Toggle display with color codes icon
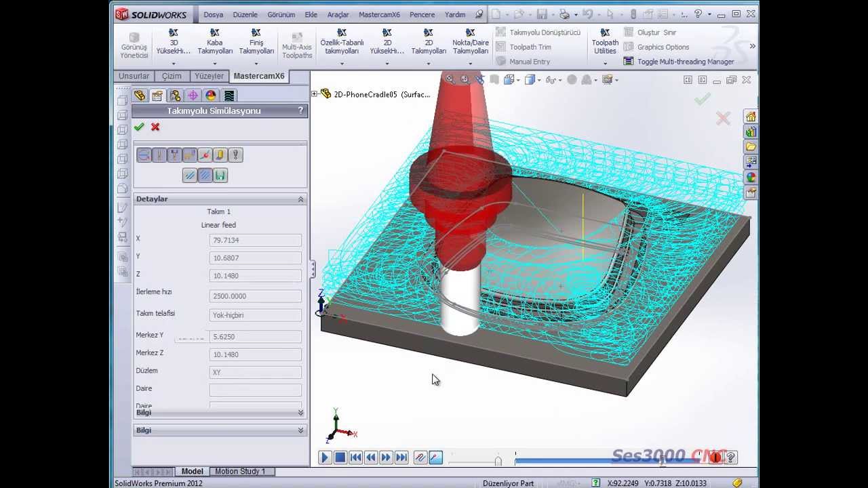 coord(144,155)
